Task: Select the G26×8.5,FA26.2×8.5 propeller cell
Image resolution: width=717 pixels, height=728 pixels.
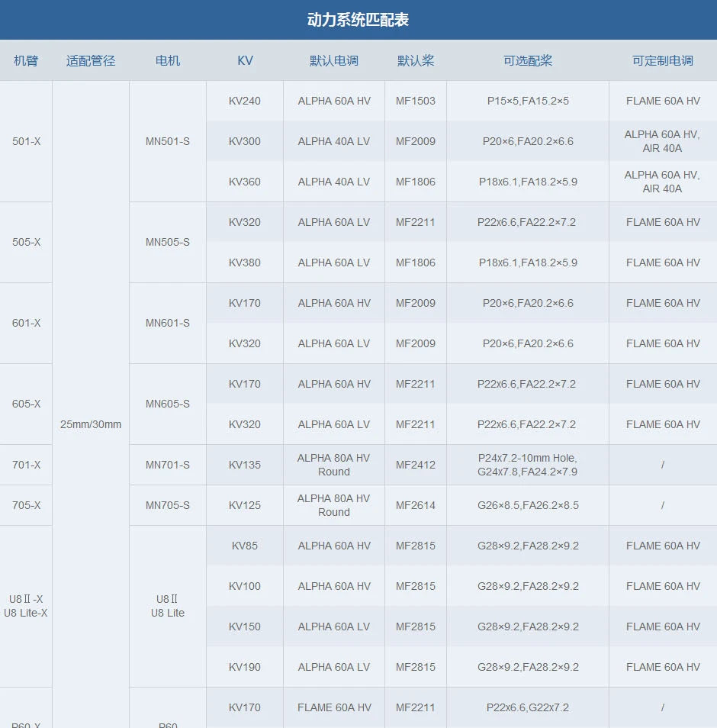Action: tap(528, 505)
